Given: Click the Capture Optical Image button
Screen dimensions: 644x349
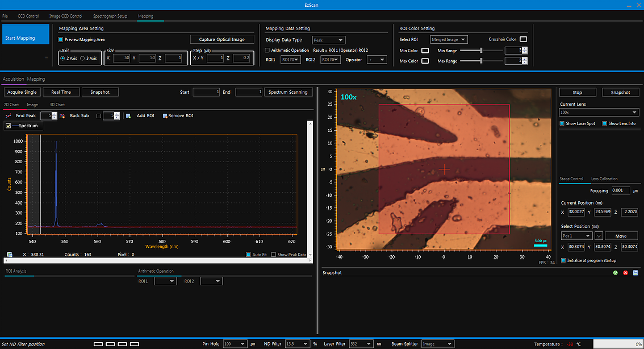Looking at the screenshot, I should click(x=222, y=39).
